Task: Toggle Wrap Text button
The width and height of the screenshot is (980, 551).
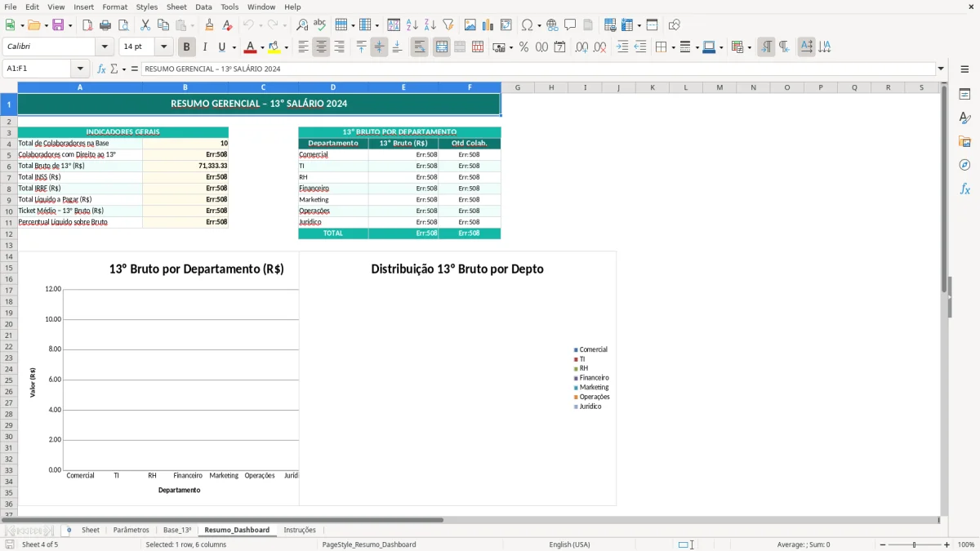Action: [420, 47]
